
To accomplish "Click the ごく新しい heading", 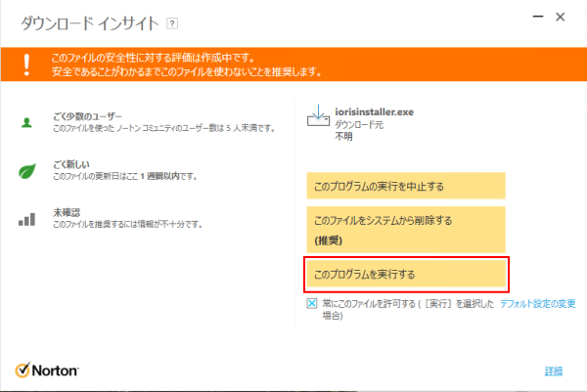I will [x=71, y=164].
